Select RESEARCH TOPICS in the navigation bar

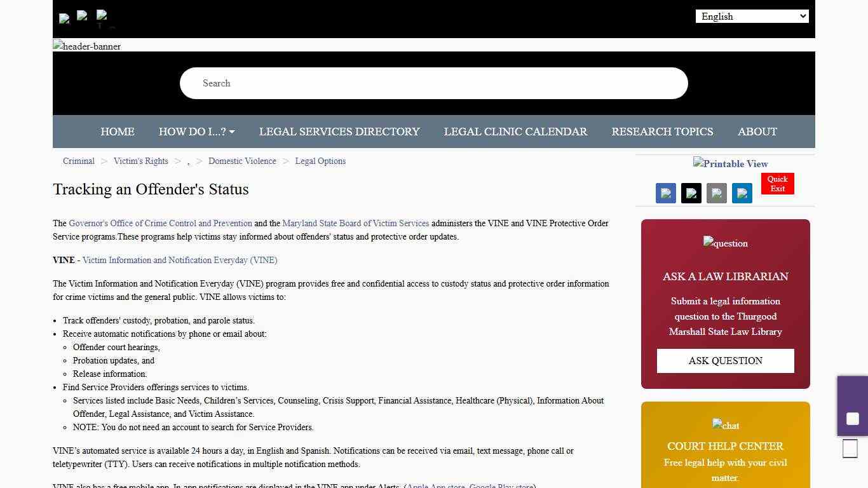(x=662, y=132)
